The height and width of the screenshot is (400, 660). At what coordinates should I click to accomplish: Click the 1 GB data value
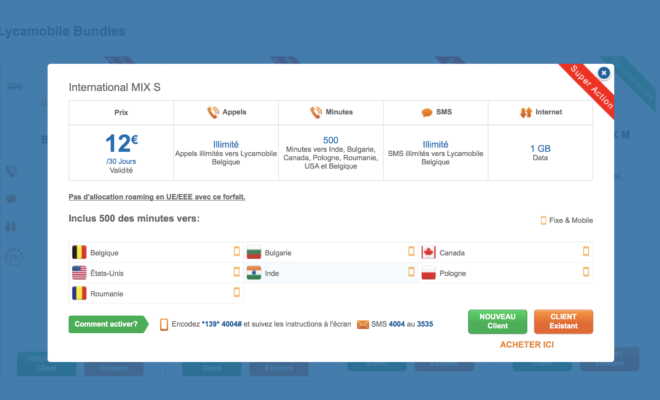coord(540,149)
